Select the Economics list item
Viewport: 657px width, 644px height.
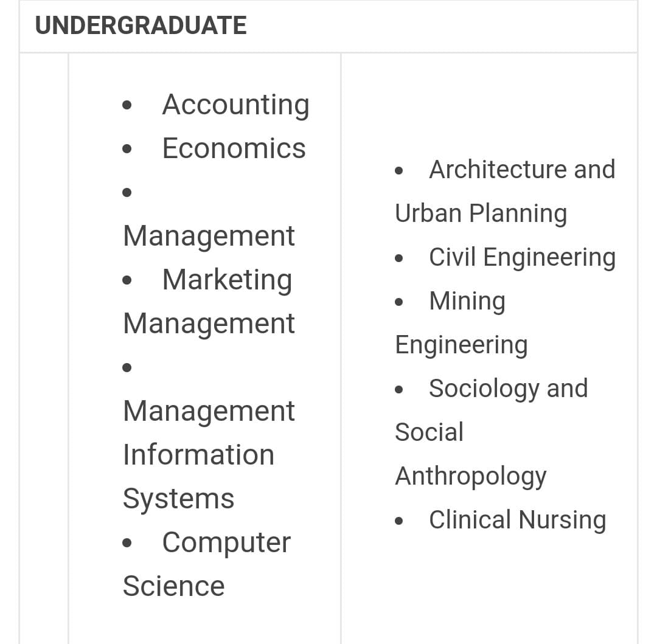tap(234, 148)
